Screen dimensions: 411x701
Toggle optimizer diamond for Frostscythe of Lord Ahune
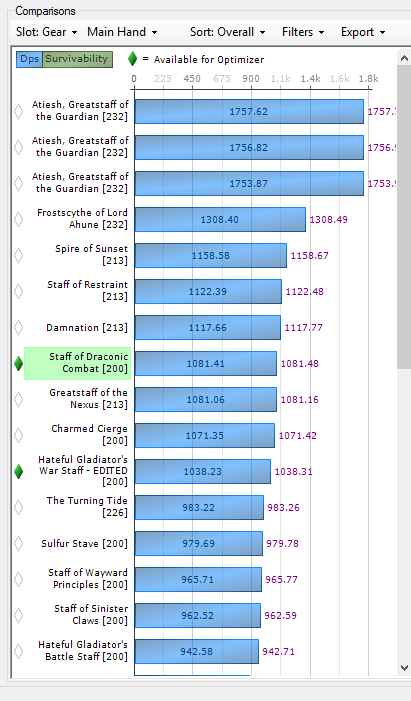(x=18, y=219)
